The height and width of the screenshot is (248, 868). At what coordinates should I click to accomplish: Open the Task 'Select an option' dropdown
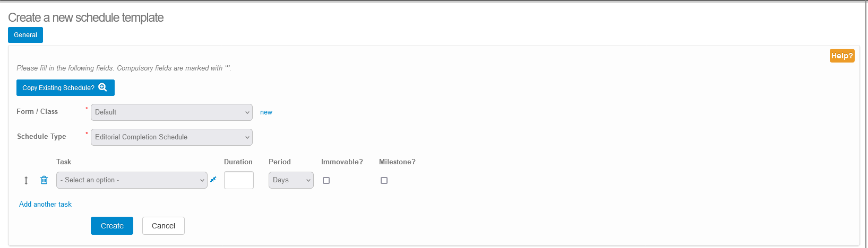(x=132, y=180)
